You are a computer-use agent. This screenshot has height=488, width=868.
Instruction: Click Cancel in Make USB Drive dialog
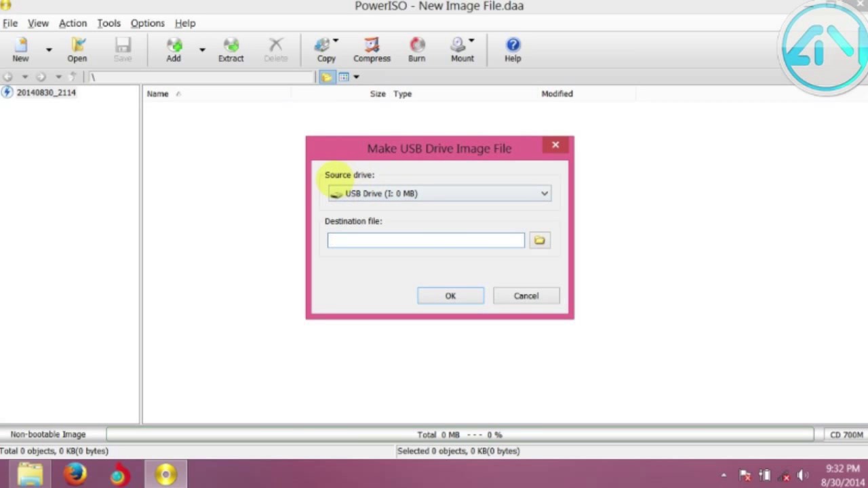tap(526, 296)
